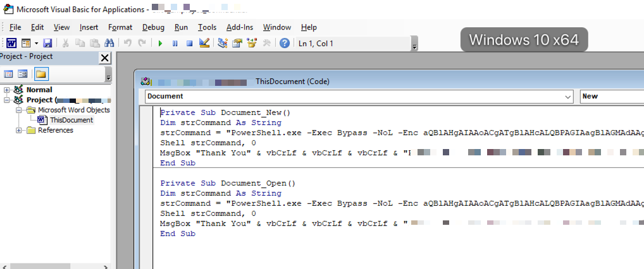This screenshot has width=644, height=269.
Task: Click View Code icon in Project pane
Action: (x=8, y=74)
